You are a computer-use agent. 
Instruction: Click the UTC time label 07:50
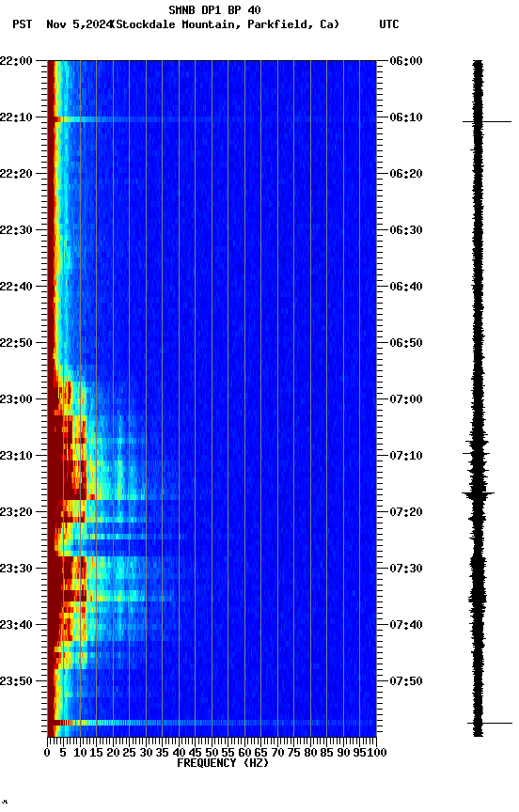(x=405, y=681)
